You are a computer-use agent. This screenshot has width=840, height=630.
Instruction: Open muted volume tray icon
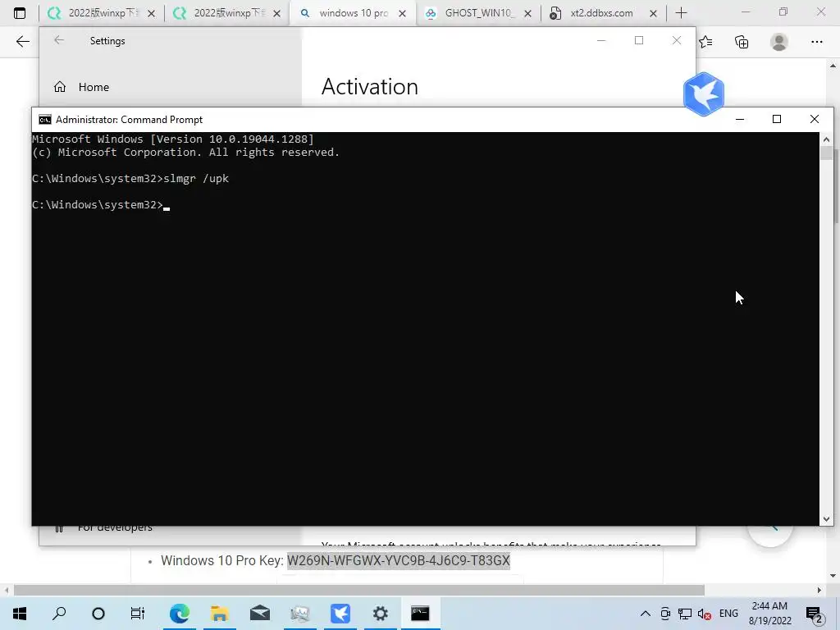pyautogui.click(x=704, y=614)
